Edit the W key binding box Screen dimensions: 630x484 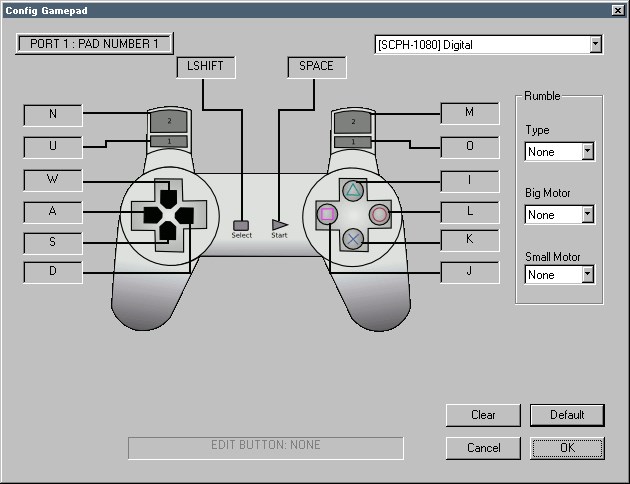coord(53,180)
